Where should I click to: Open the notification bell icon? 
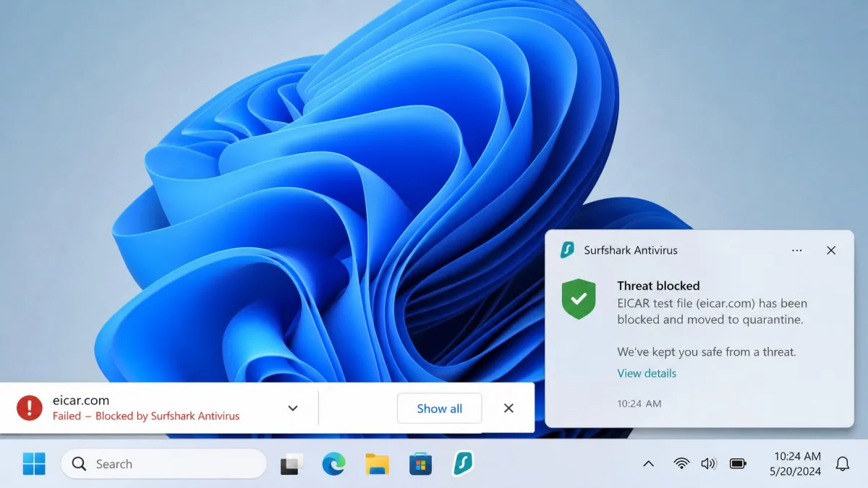(843, 463)
